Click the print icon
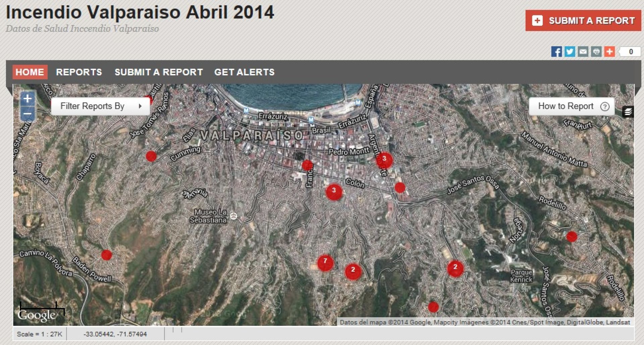 596,52
